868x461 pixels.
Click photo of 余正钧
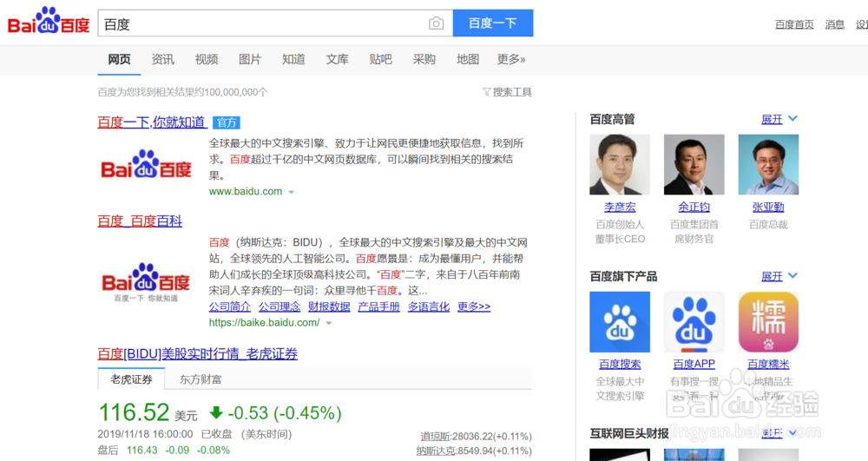694,164
